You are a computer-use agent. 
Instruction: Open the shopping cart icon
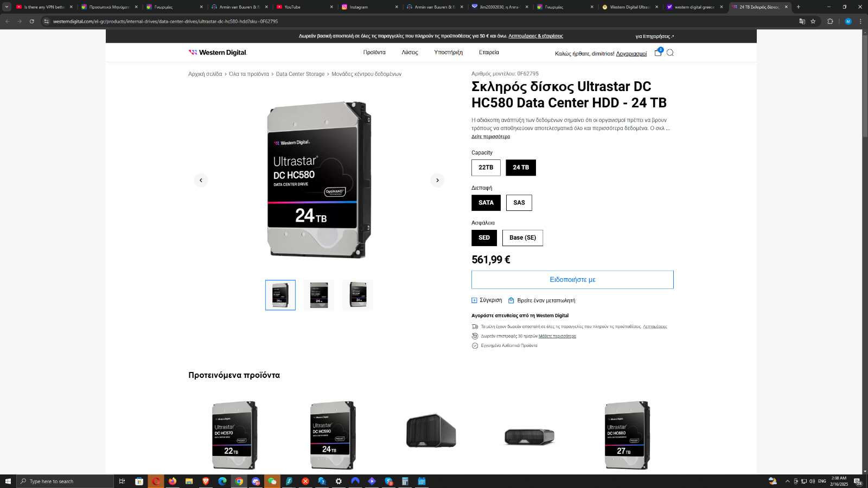pos(658,52)
